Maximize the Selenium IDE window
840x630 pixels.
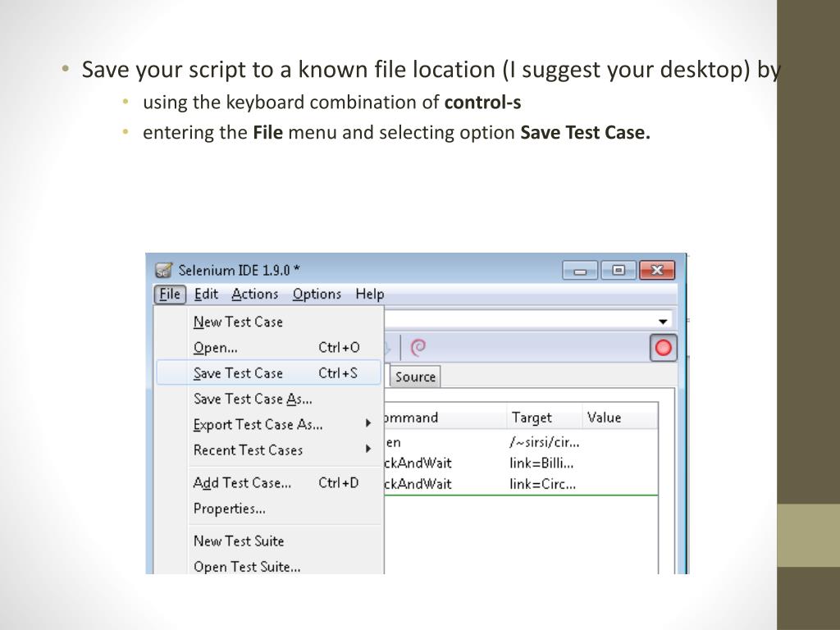pos(619,270)
